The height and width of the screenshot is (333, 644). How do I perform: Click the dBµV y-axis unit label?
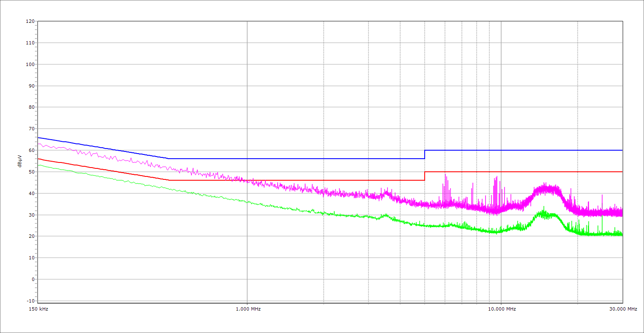[x=20, y=161]
